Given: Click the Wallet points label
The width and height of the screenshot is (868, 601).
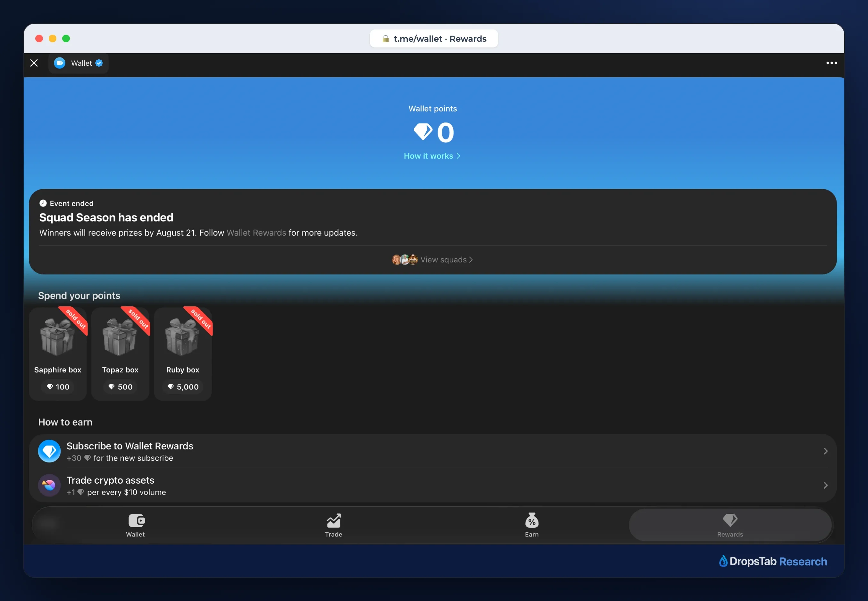Looking at the screenshot, I should click(433, 109).
